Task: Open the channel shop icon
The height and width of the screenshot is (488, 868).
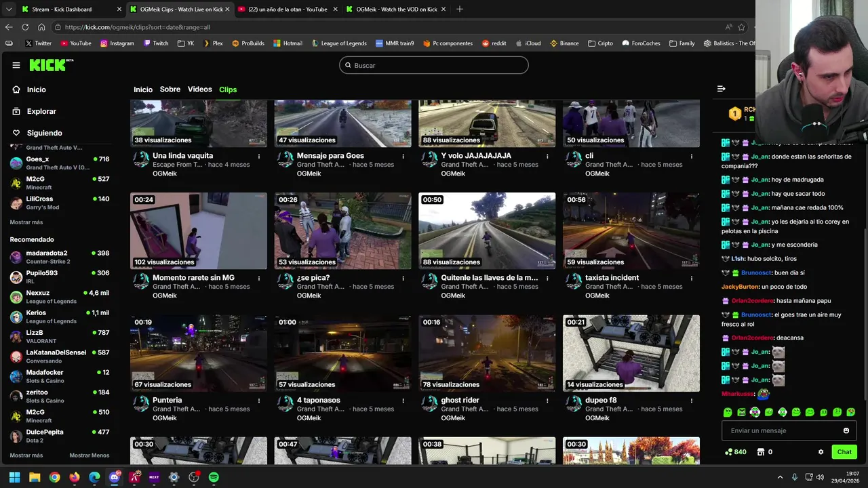Action: coord(761,452)
